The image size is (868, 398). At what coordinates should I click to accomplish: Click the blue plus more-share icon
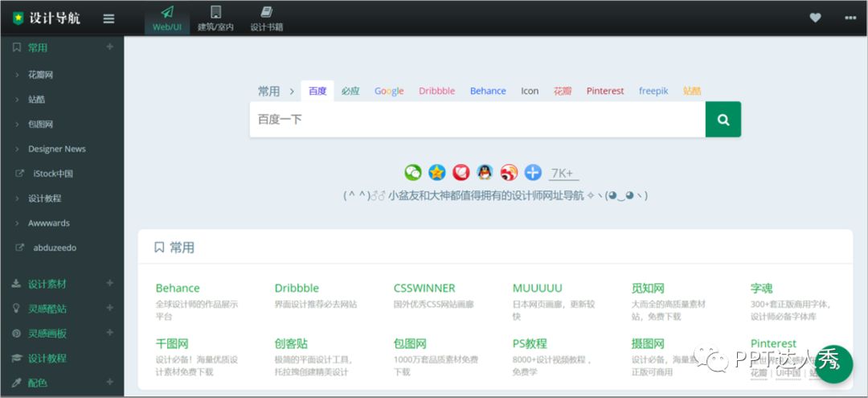[x=533, y=173]
